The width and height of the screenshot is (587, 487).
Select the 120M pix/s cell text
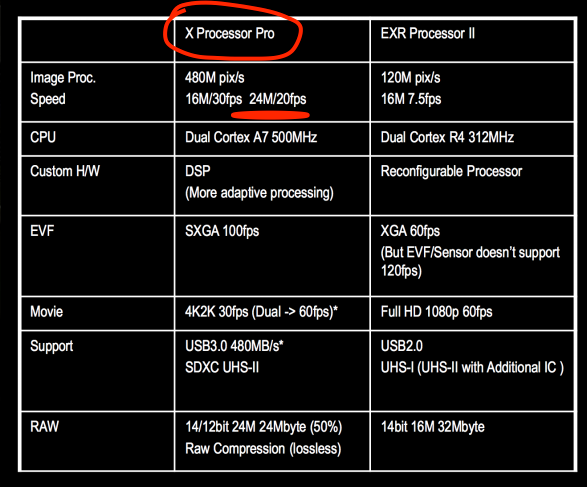410,78
